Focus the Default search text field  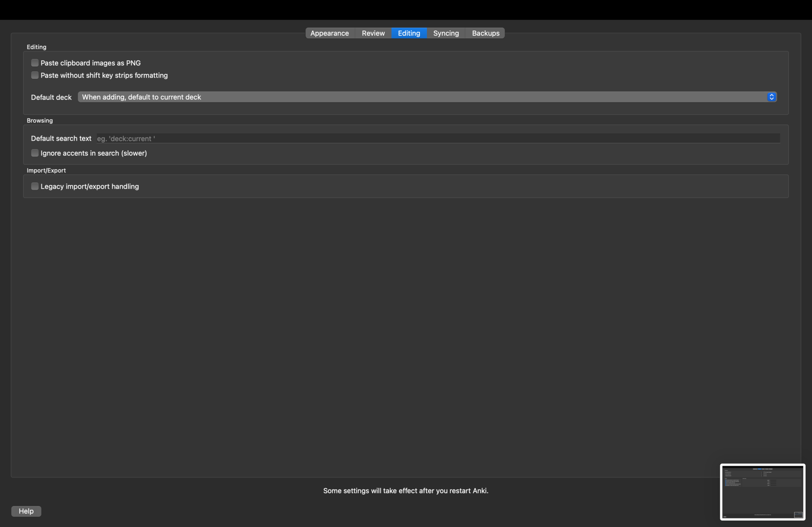click(438, 138)
